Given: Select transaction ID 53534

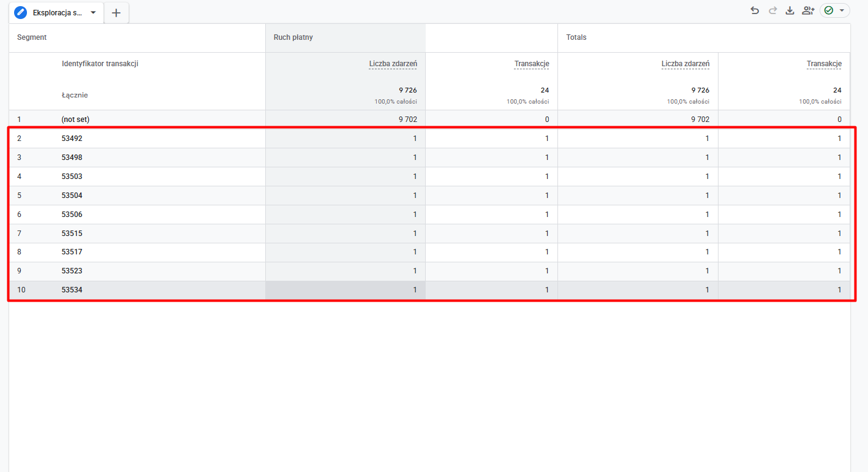Looking at the screenshot, I should coord(72,290).
